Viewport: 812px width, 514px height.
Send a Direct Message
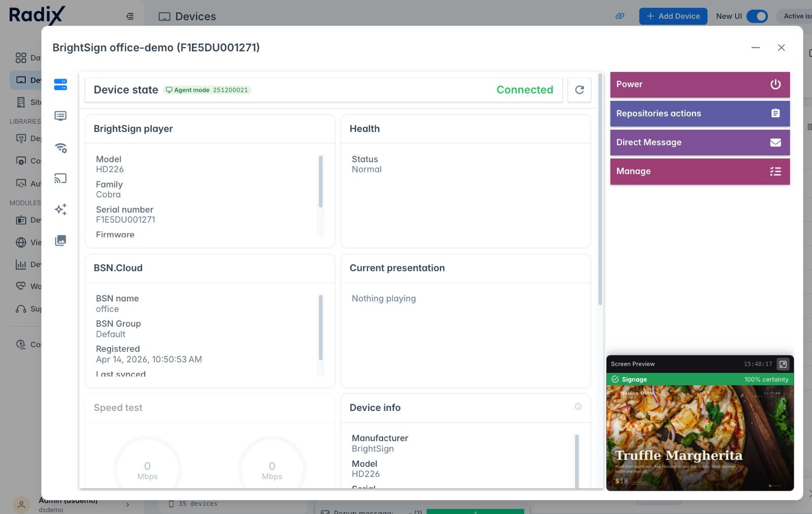(x=700, y=142)
